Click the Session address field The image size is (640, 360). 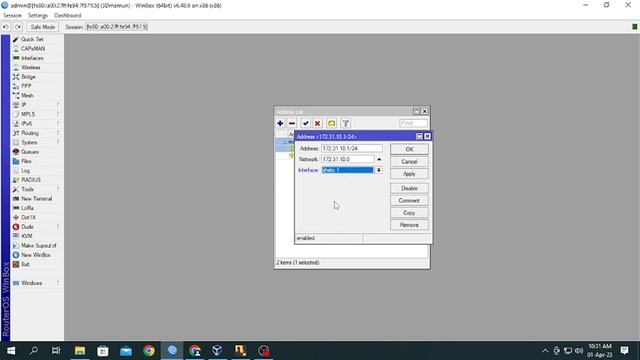(117, 27)
